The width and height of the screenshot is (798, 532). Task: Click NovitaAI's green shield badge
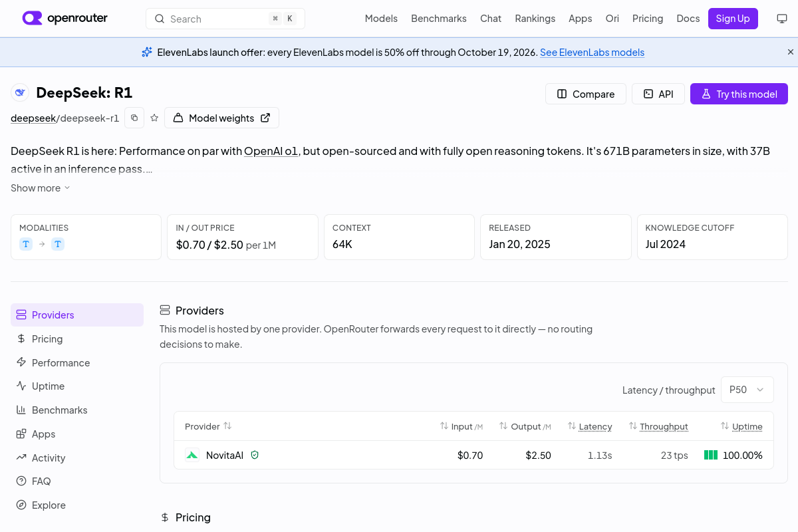pos(255,456)
